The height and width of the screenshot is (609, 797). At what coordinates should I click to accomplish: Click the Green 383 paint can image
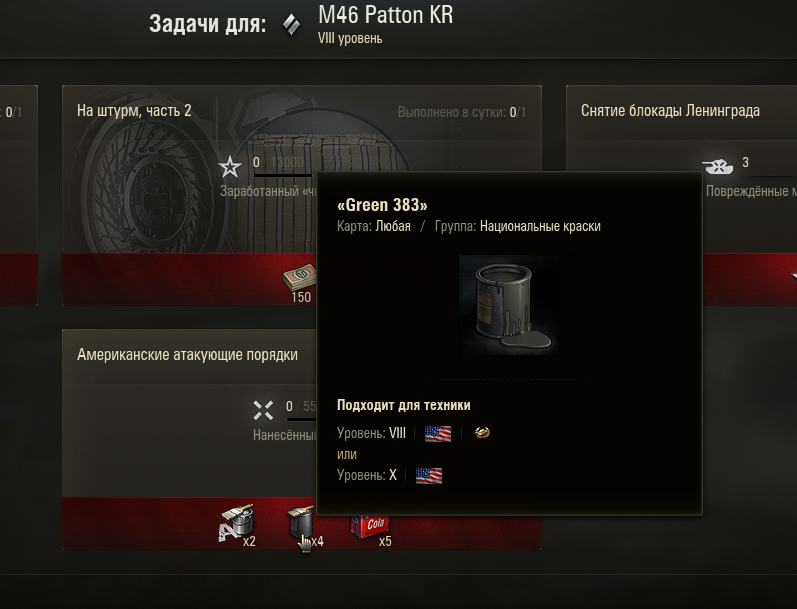pyautogui.click(x=509, y=305)
